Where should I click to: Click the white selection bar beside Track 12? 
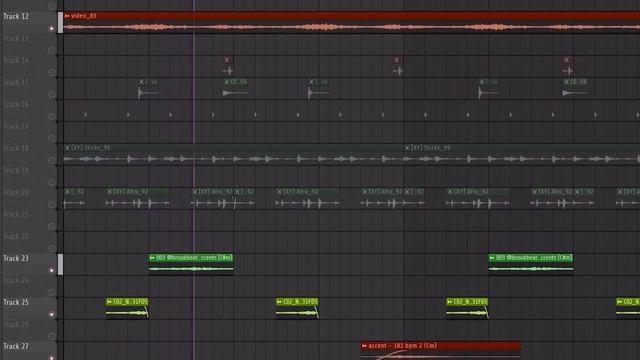pyautogui.click(x=60, y=22)
